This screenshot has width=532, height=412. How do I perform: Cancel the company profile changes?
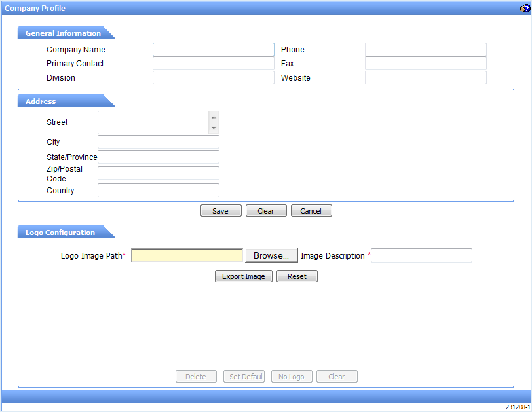tap(311, 210)
